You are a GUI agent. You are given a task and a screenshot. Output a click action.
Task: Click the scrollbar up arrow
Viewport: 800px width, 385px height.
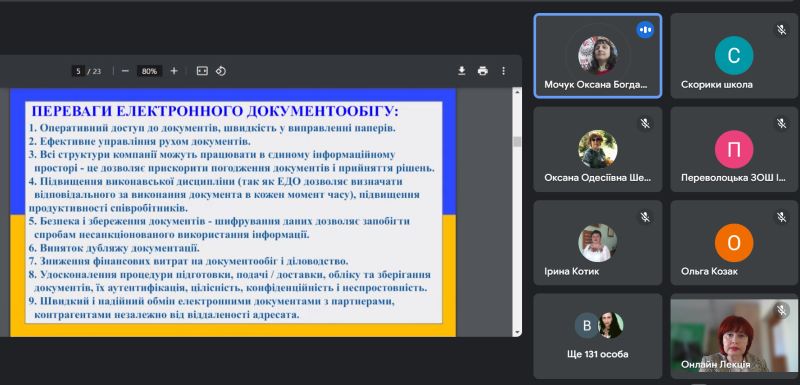pyautogui.click(x=517, y=92)
